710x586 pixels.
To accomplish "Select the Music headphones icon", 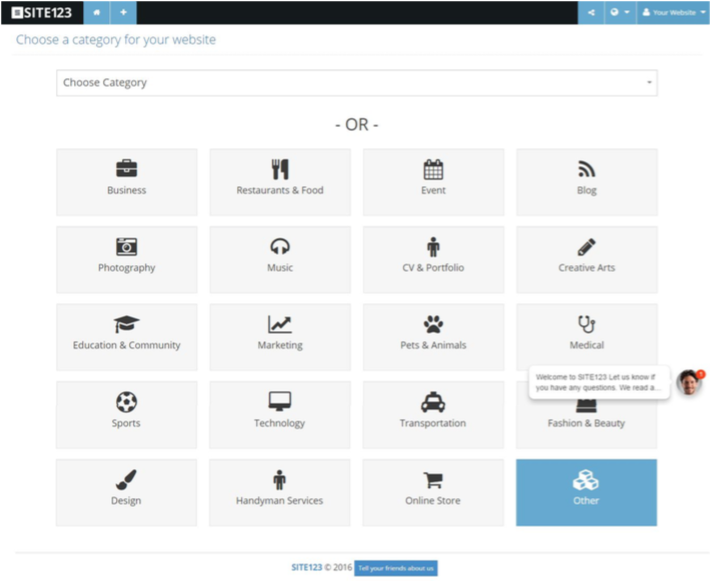I will 280,247.
